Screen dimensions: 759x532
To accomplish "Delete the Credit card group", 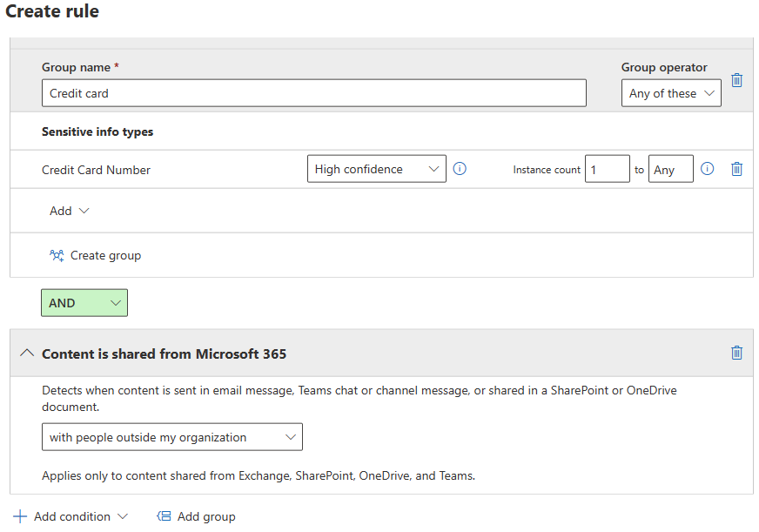I will (x=736, y=80).
